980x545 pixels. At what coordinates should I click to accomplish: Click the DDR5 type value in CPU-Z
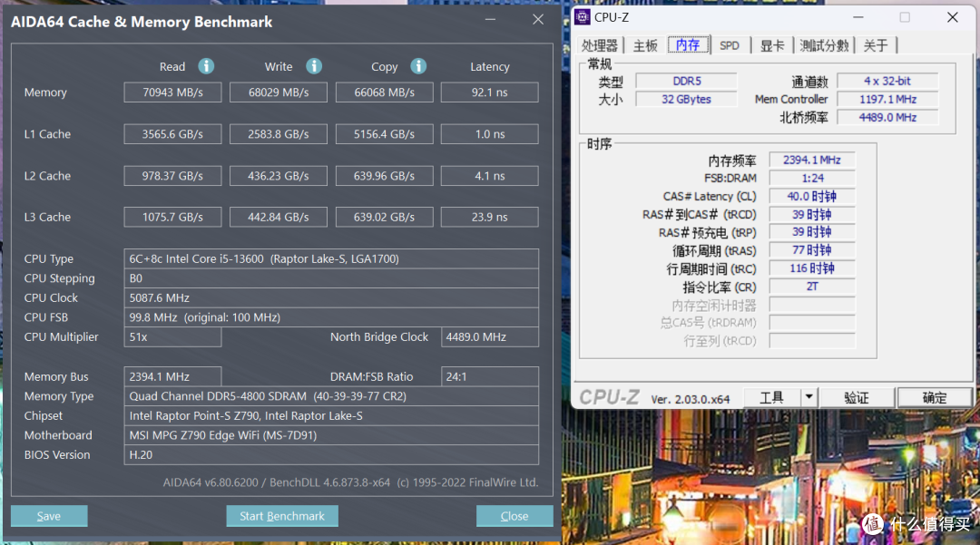click(x=686, y=81)
